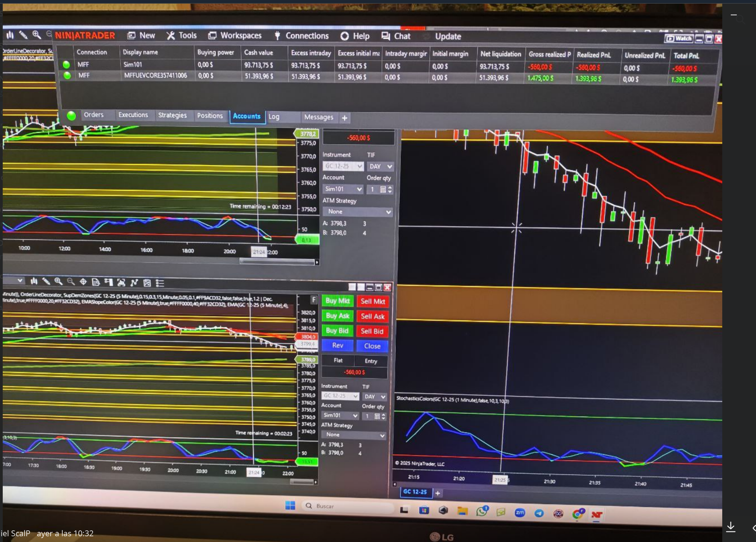Click the upper chart horizontal scrollbar
Viewport: 756px width, 542px height.
click(x=277, y=262)
